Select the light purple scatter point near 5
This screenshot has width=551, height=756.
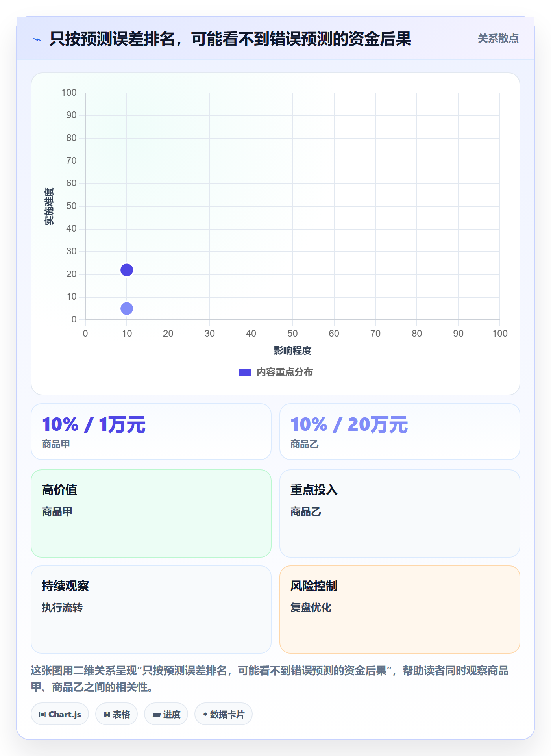click(127, 308)
